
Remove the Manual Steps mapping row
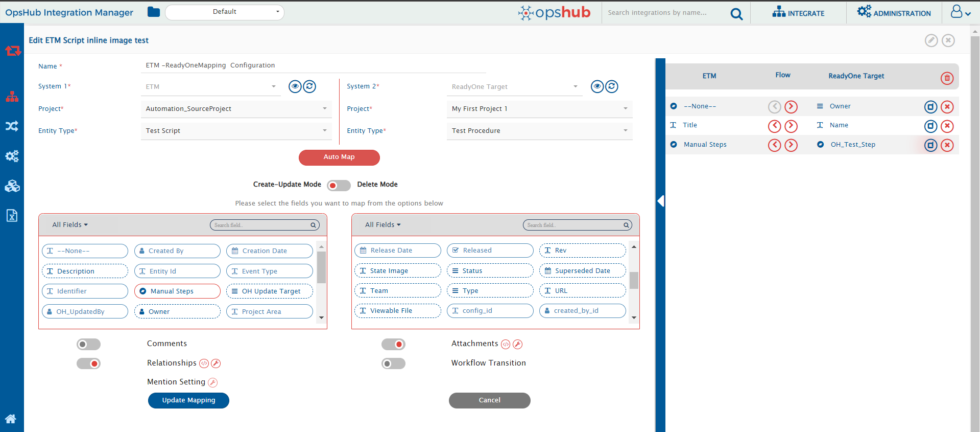(947, 145)
